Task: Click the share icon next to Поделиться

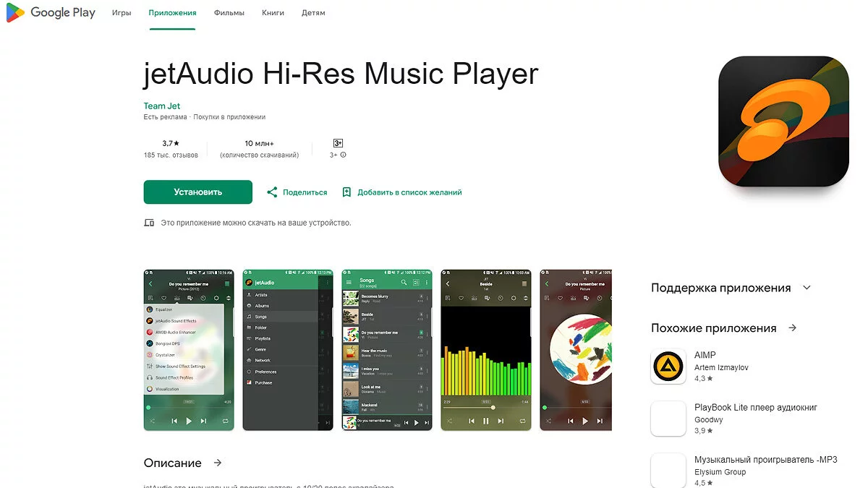Action: tap(272, 192)
